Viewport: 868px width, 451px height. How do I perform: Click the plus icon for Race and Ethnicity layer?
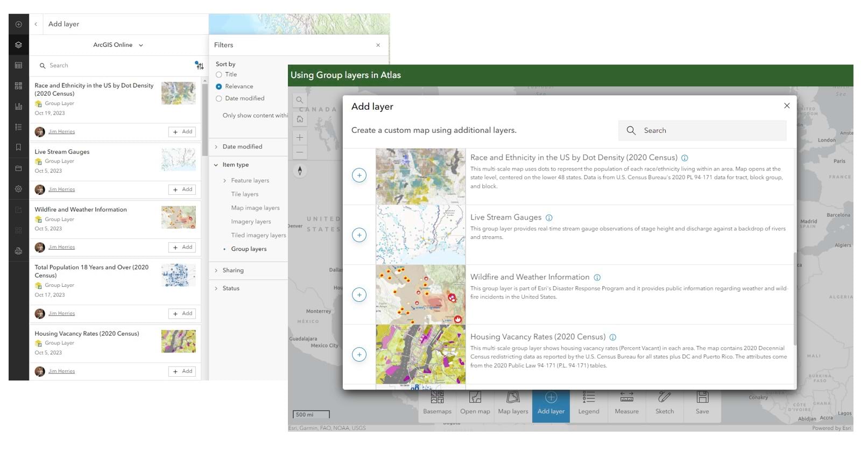359,175
